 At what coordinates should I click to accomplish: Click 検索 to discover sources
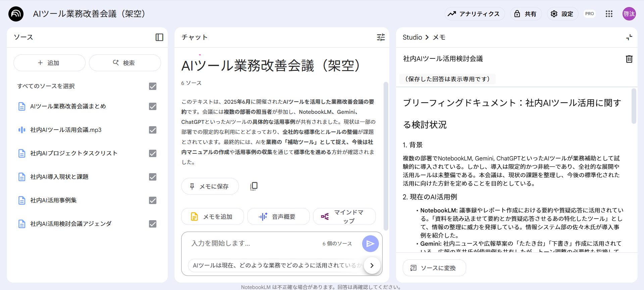(x=125, y=63)
